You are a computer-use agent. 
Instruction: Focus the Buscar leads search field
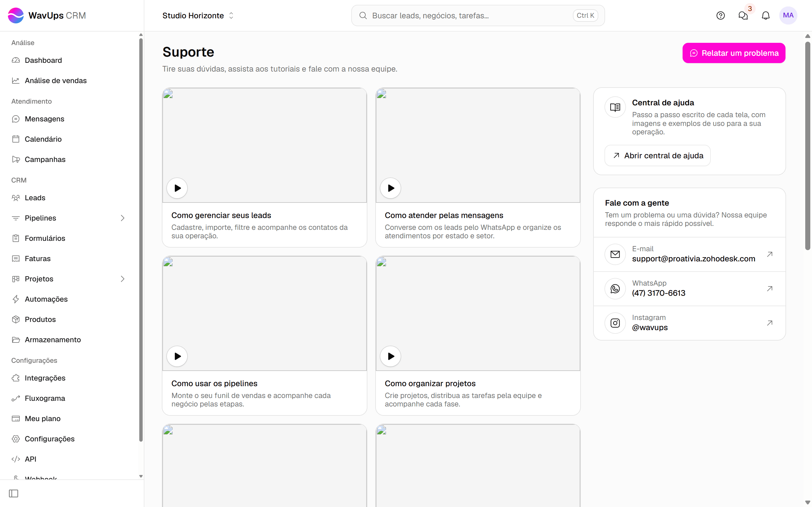478,15
